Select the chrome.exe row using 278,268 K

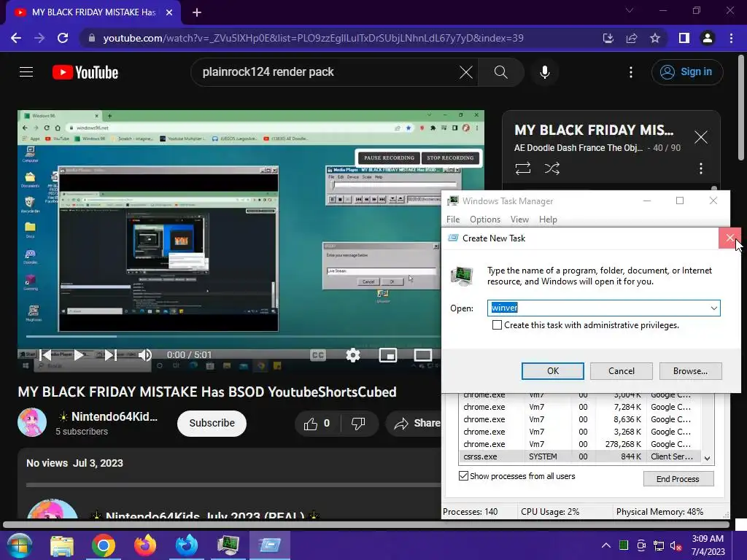(580, 444)
